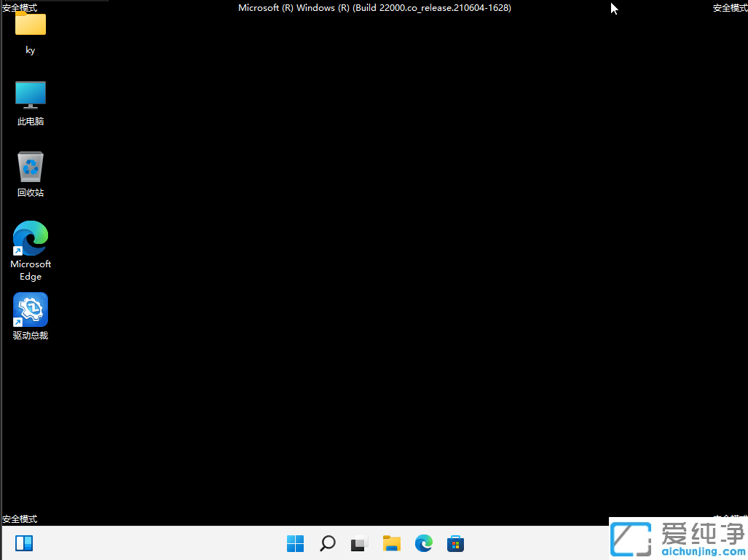Open the 回收站 Recycle Bin
The height and width of the screenshot is (560, 748).
point(30,165)
